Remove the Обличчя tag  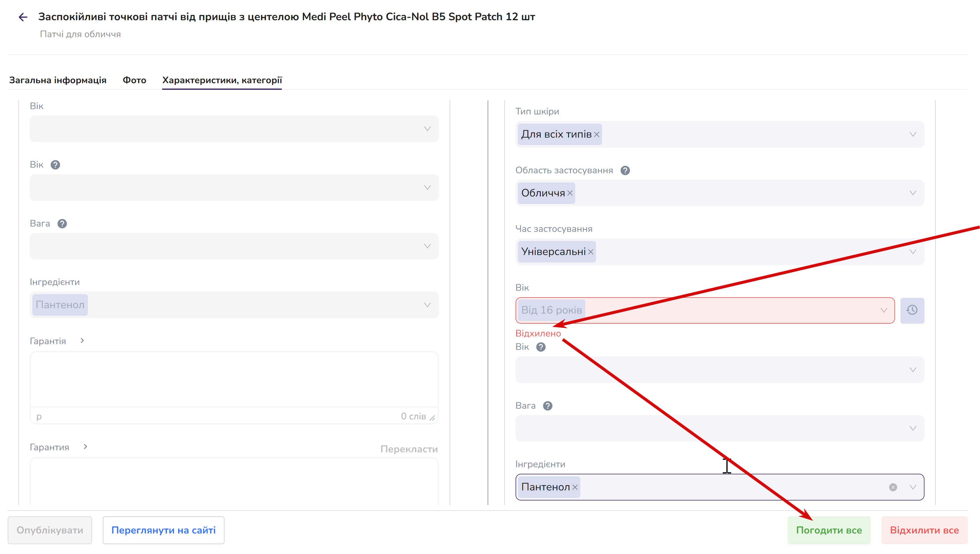point(570,193)
